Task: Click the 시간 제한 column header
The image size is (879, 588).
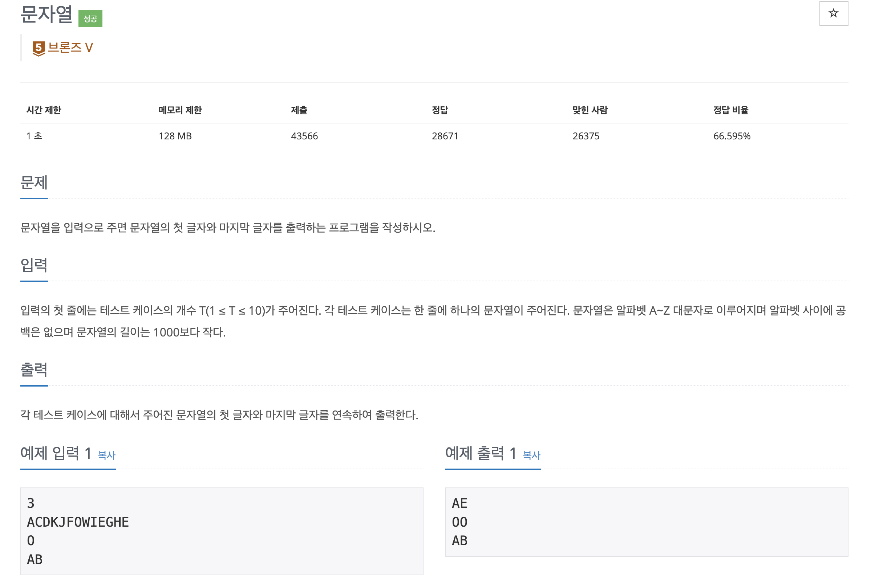Action: [44, 110]
